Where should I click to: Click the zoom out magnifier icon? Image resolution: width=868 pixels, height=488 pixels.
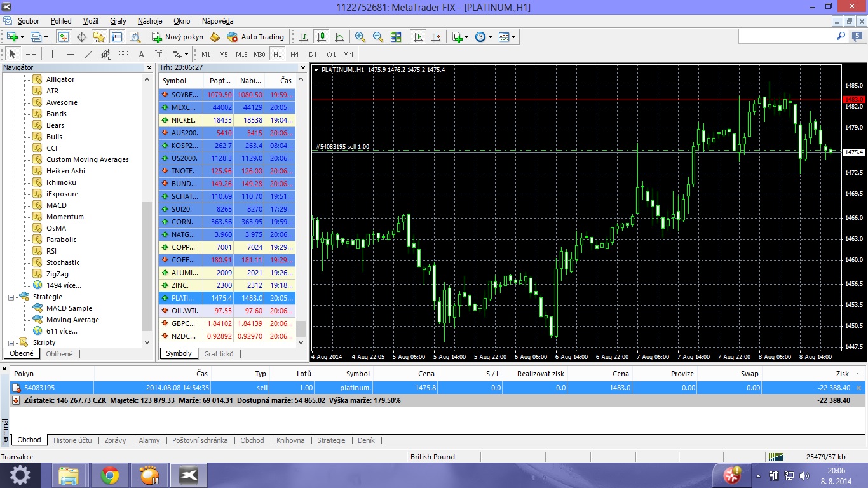point(378,37)
